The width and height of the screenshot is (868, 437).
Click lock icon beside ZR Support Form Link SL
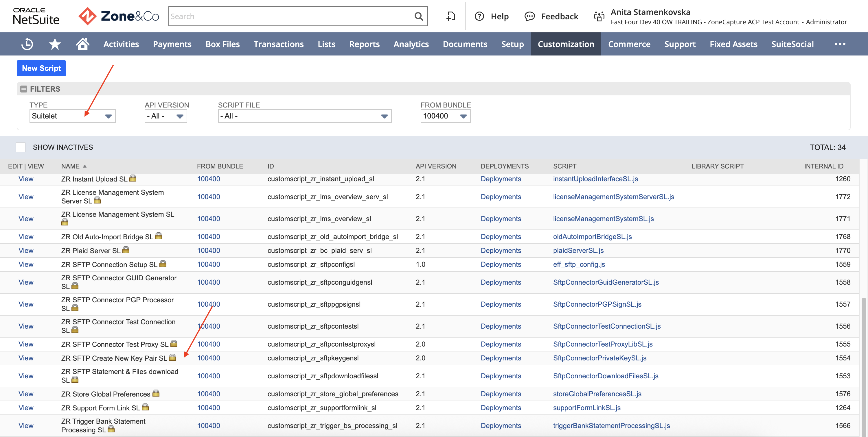(145, 407)
